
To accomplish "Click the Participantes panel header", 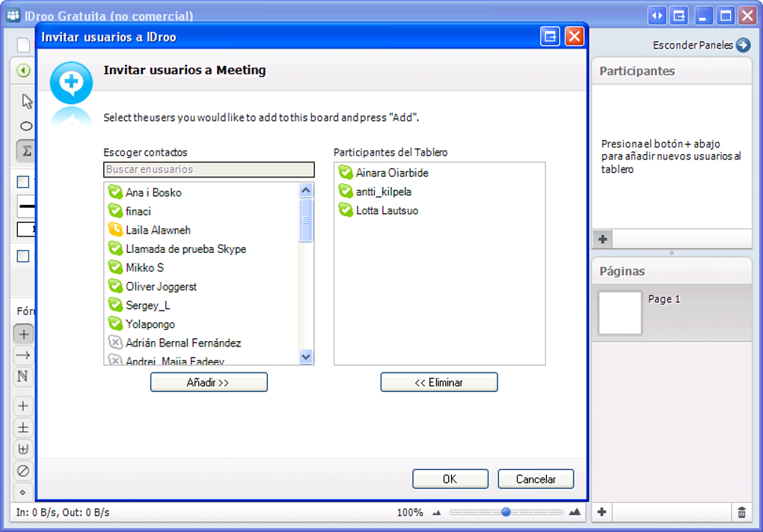I will click(x=672, y=71).
